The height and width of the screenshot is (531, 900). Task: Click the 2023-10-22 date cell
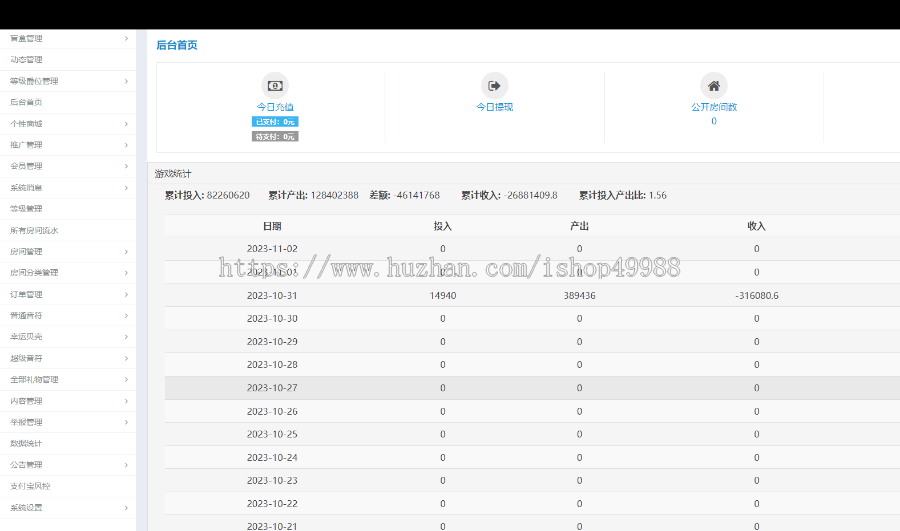click(272, 503)
